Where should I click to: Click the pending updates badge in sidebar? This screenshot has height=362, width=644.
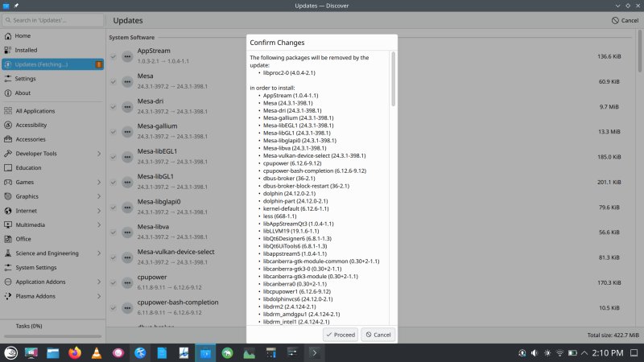(98, 64)
